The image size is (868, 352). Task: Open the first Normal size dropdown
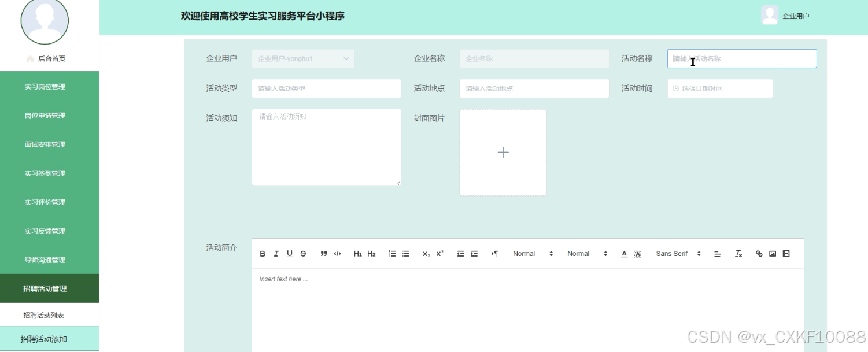pos(533,254)
